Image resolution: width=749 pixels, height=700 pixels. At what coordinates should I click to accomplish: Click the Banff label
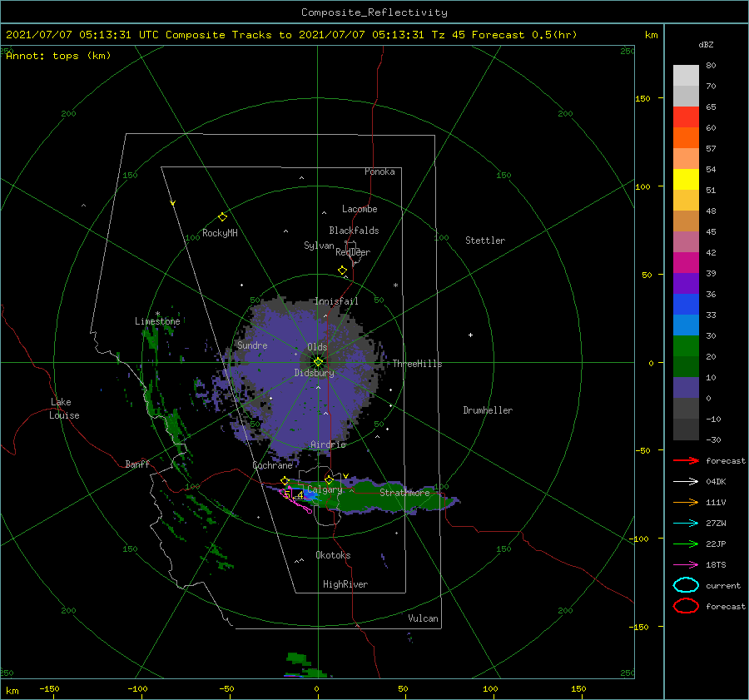coord(137,464)
